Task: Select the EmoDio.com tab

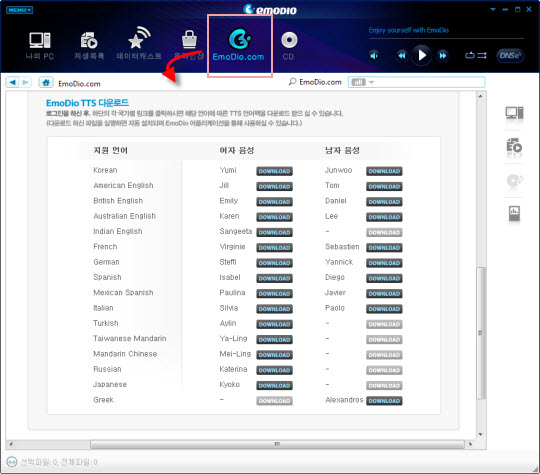Action: click(239, 46)
